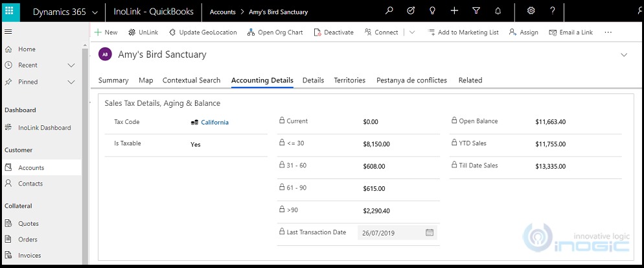Open the advanced find funnel icon

(476, 11)
